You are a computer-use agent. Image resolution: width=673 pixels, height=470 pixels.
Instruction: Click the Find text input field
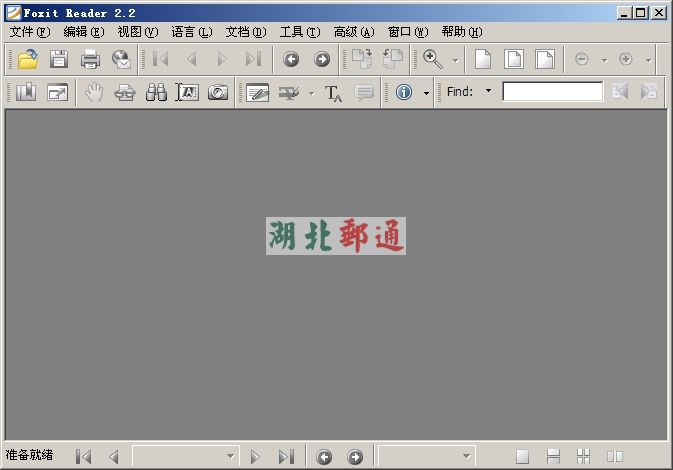pyautogui.click(x=552, y=91)
